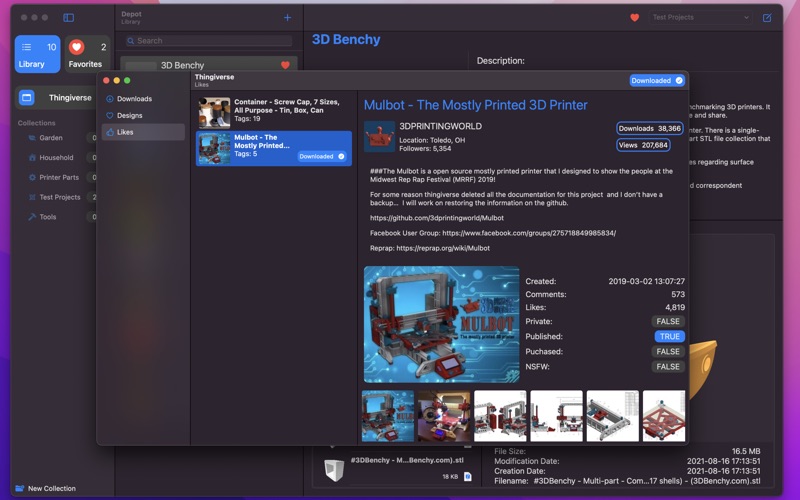
Task: Click New Collection button
Action: pos(46,488)
